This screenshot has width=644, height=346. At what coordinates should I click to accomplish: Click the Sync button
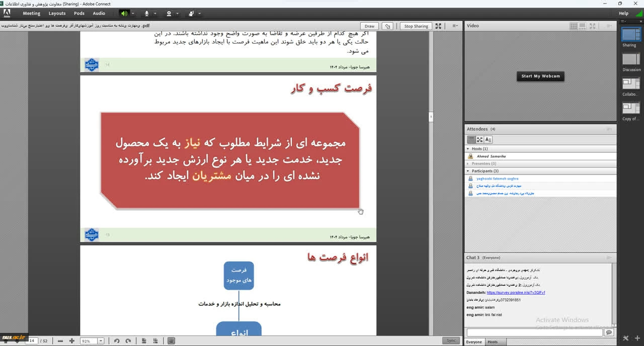click(x=451, y=340)
